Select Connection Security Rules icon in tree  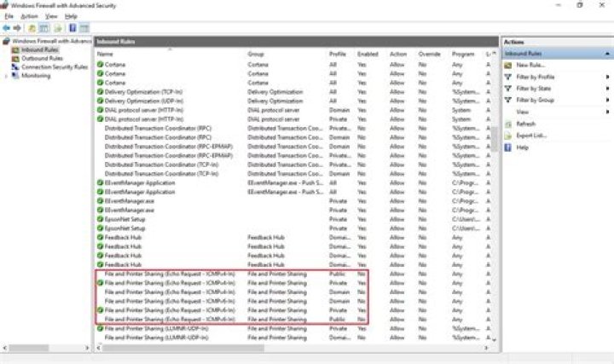(x=15, y=67)
